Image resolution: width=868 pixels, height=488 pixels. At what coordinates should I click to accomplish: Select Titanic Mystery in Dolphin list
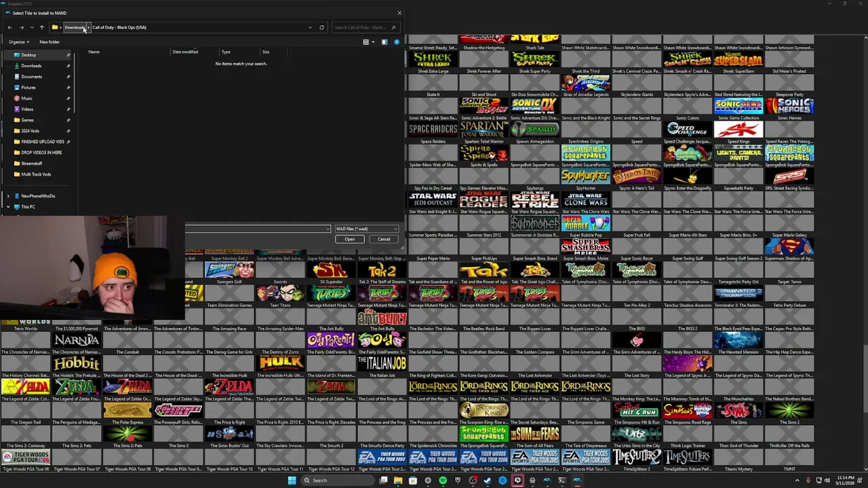pyautogui.click(x=738, y=460)
